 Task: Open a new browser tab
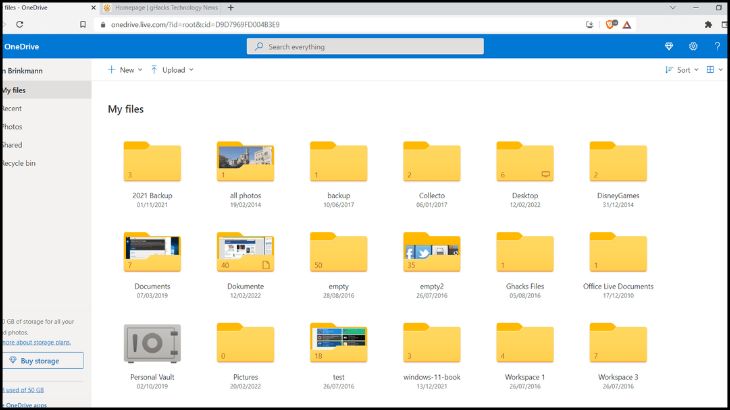coord(230,7)
